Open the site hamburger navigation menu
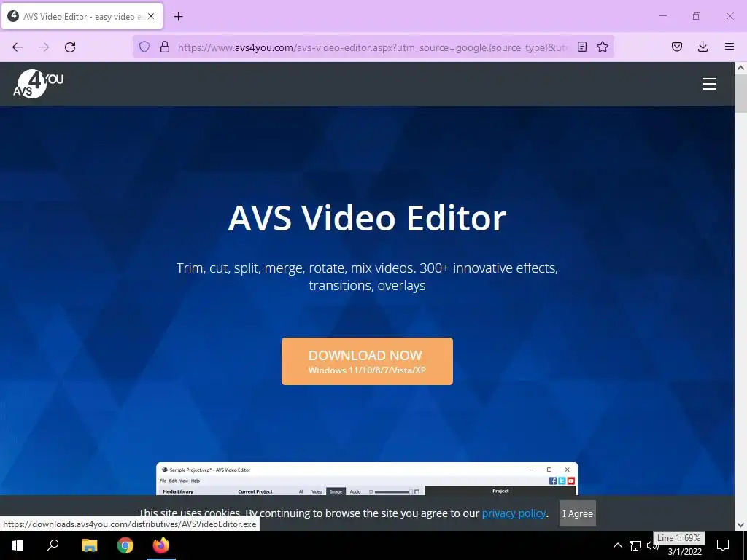Image resolution: width=747 pixels, height=560 pixels. pyautogui.click(x=709, y=84)
